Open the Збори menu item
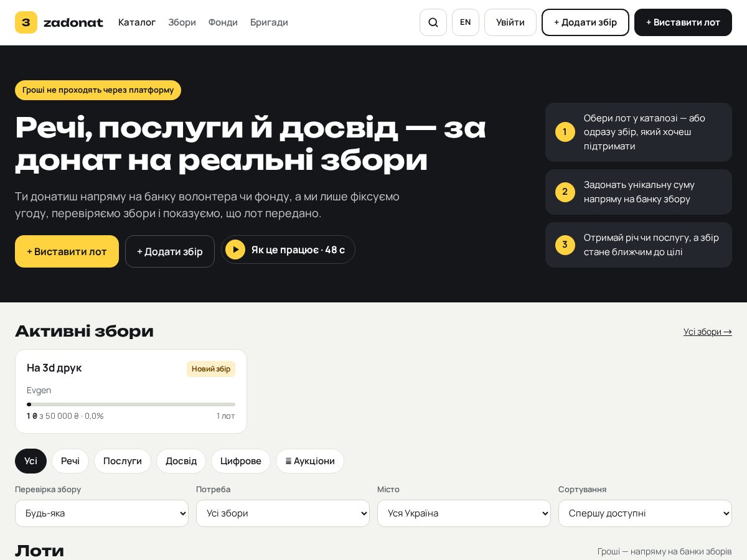Screen dimensions: 747x560 (182, 22)
